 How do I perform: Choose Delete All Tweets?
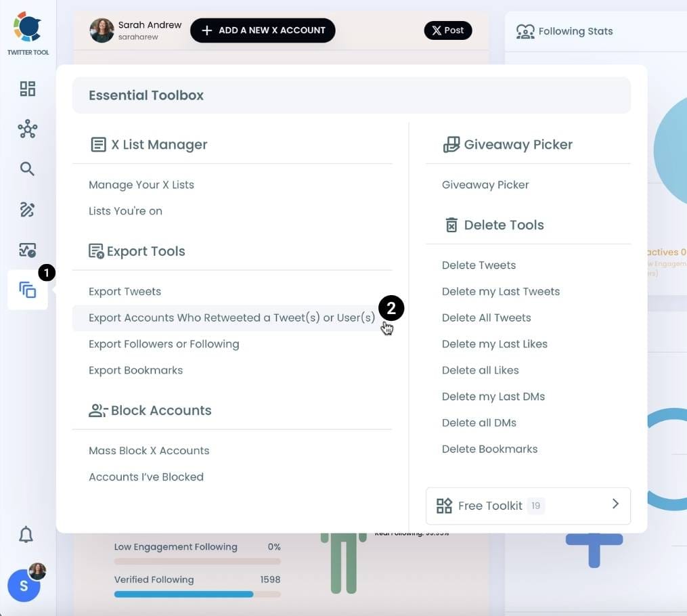pos(486,317)
